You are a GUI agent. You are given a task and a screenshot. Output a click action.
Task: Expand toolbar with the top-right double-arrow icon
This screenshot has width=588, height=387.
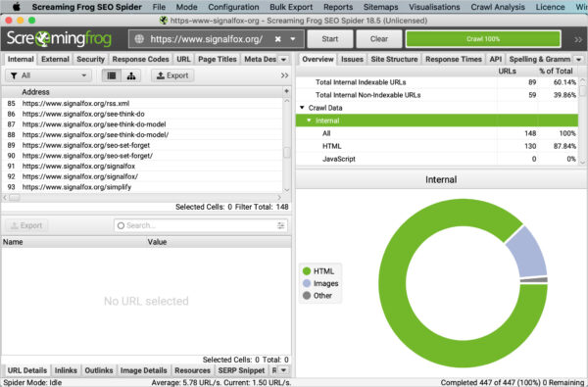click(x=578, y=39)
